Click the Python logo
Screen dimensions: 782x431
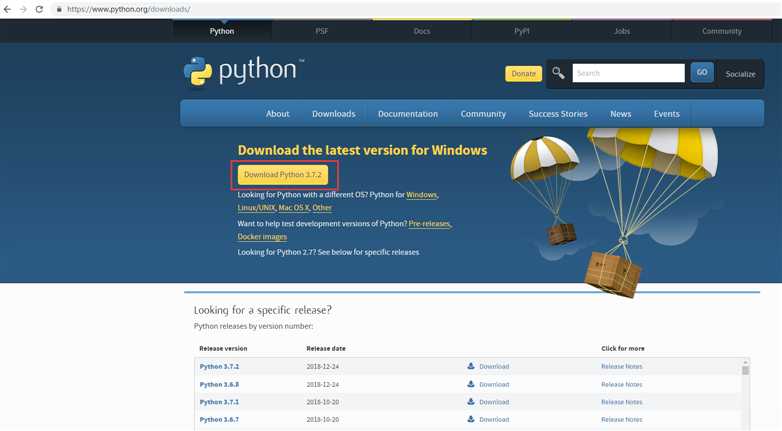244,71
